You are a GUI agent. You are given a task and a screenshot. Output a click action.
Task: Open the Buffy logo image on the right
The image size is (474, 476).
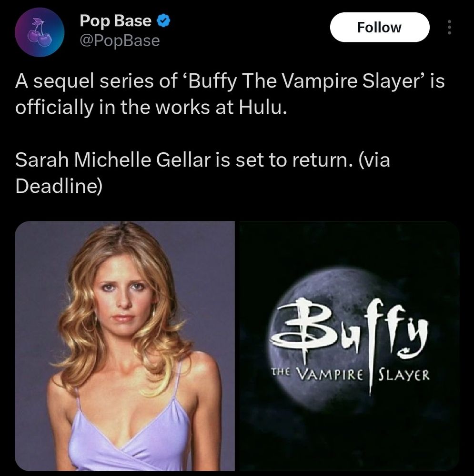click(x=349, y=346)
